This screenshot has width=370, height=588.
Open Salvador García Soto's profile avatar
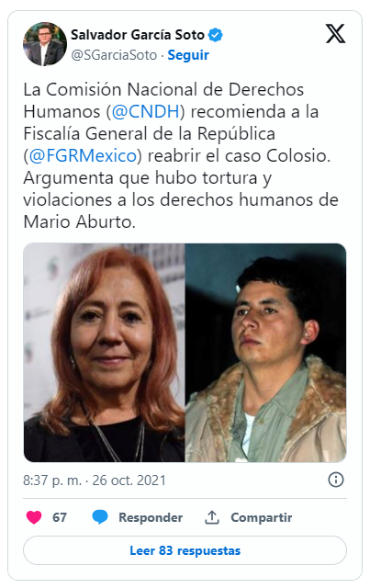point(45,44)
